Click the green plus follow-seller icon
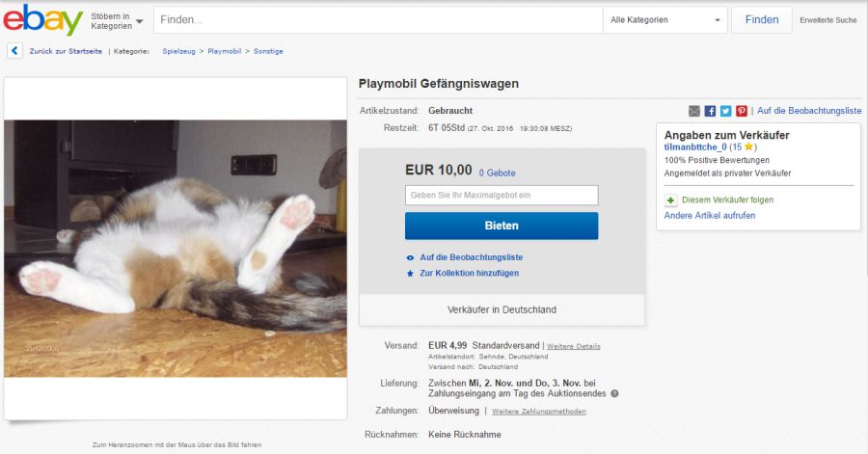Viewport: 868px width, 454px height. coord(670,200)
